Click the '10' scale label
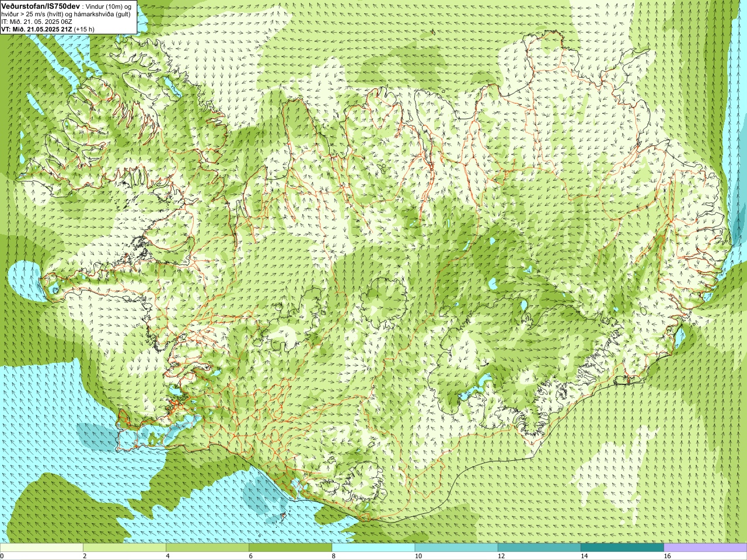The height and width of the screenshot is (560, 747). pyautogui.click(x=418, y=556)
